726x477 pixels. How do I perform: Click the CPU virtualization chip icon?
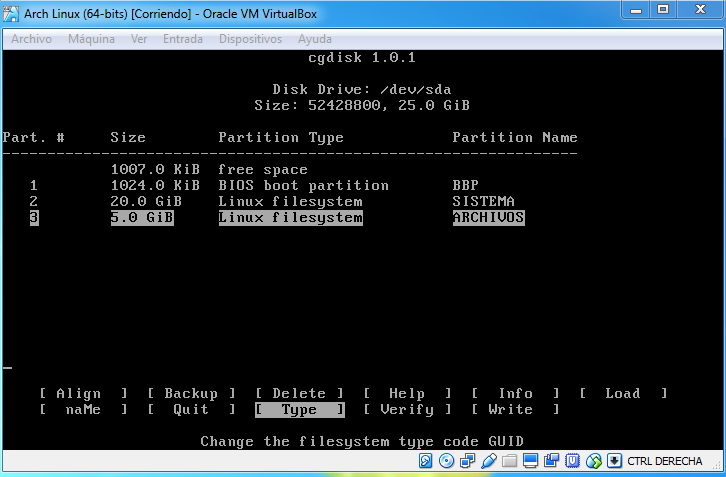pos(573,461)
